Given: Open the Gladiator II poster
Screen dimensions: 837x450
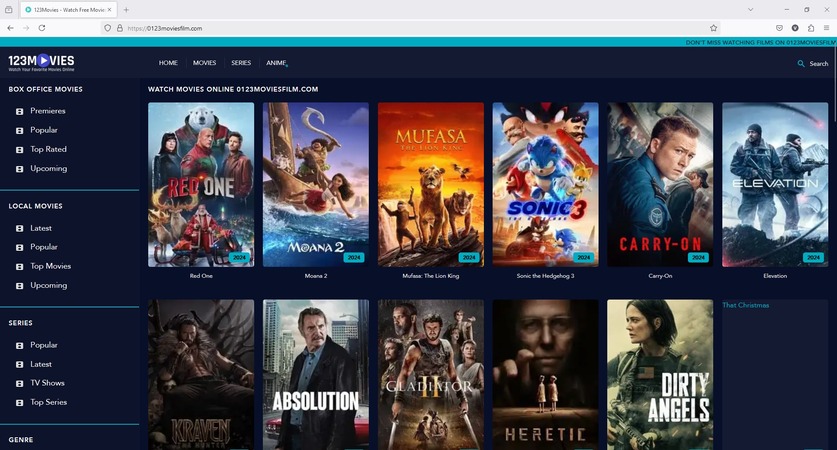Looking at the screenshot, I should pyautogui.click(x=431, y=375).
